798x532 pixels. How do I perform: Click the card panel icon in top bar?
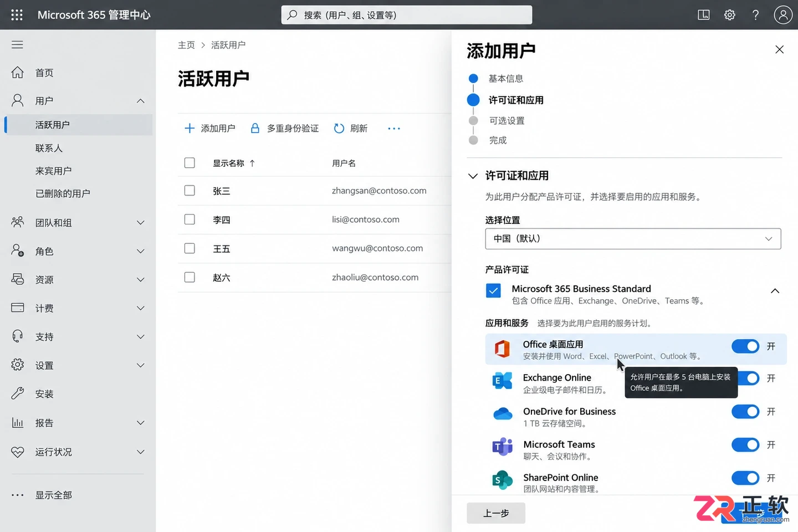coord(704,15)
